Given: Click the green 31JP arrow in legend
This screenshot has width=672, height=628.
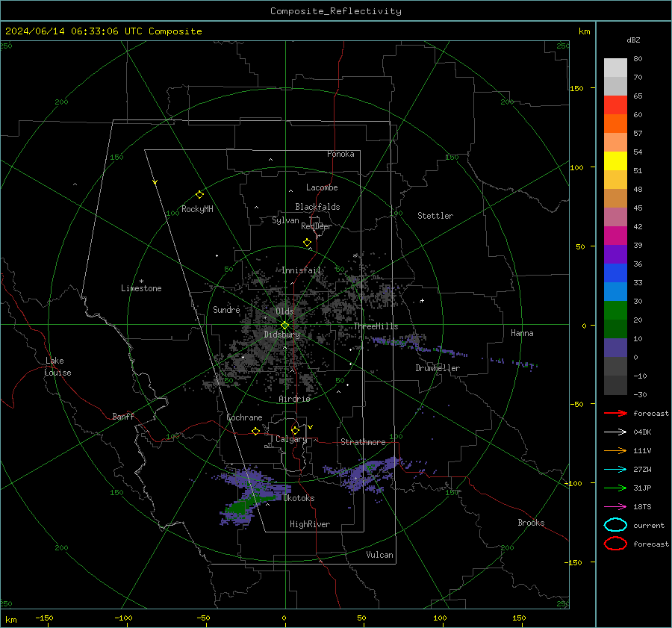Looking at the screenshot, I should point(615,488).
